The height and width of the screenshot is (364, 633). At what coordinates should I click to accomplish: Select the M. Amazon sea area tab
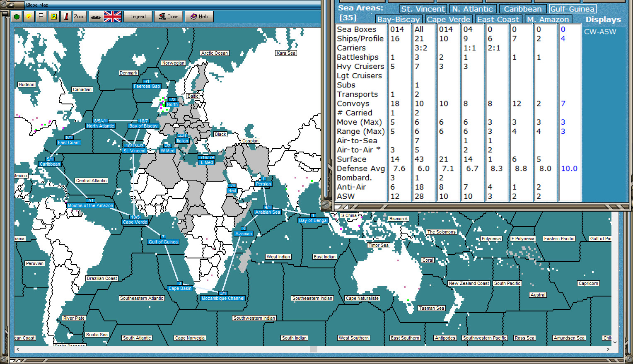(548, 19)
